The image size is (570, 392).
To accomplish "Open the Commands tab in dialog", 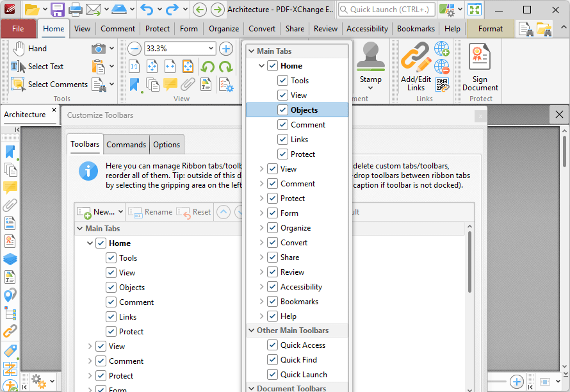I will pyautogui.click(x=126, y=144).
